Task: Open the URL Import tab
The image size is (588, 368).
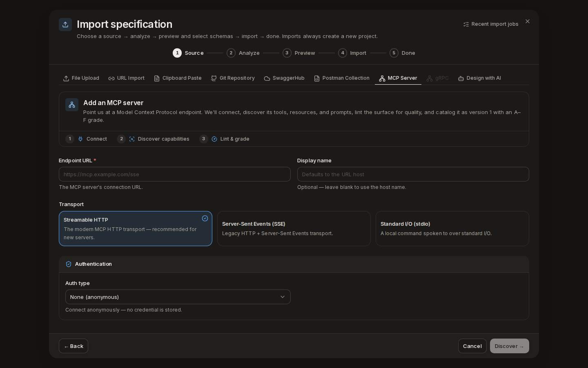Action: [127, 78]
